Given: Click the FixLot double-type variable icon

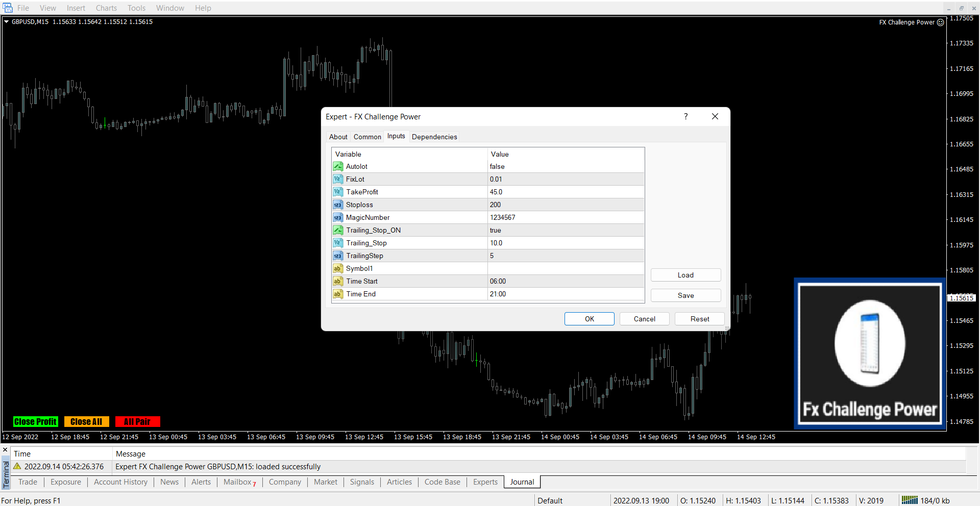Looking at the screenshot, I should click(338, 179).
